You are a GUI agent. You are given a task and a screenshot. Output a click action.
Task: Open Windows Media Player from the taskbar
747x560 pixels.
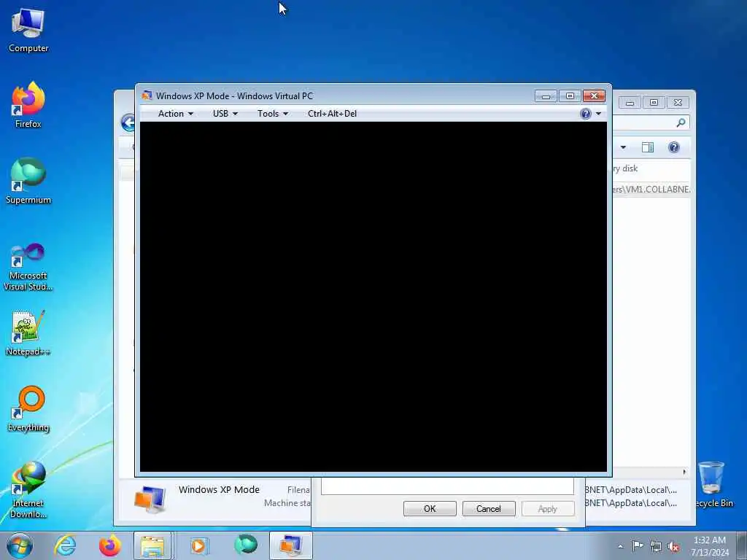point(198,545)
